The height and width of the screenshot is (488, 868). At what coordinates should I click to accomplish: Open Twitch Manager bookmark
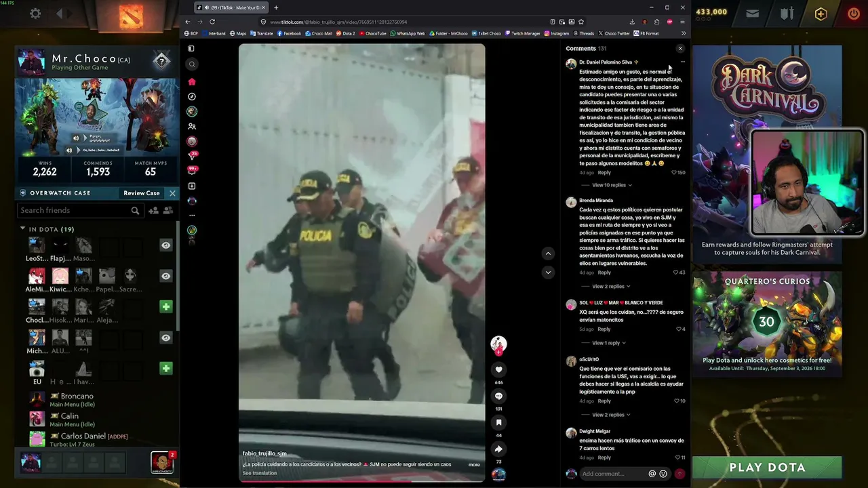click(523, 33)
